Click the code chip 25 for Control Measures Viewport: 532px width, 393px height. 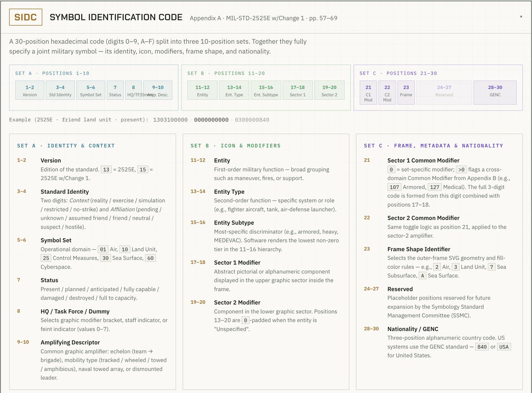coord(46,258)
